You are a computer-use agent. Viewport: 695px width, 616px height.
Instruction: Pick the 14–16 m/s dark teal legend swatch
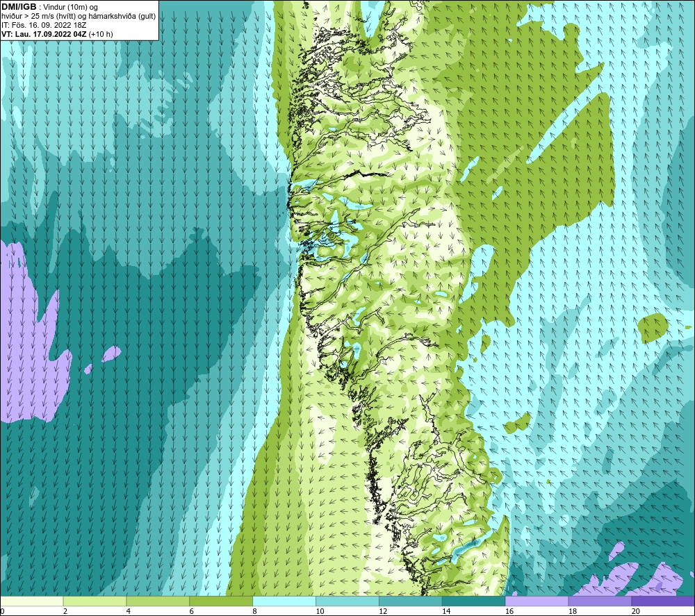473,601
